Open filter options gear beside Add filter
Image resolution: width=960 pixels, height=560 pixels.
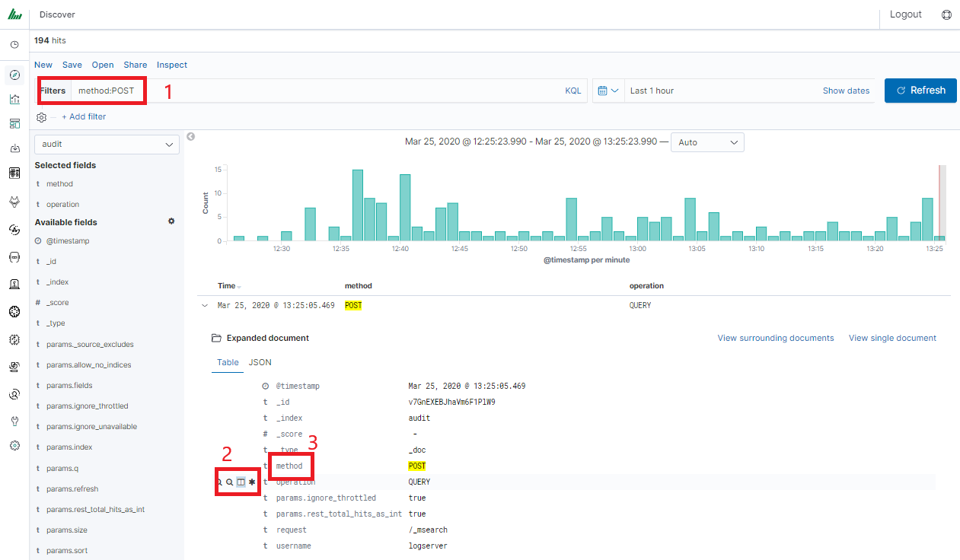42,117
